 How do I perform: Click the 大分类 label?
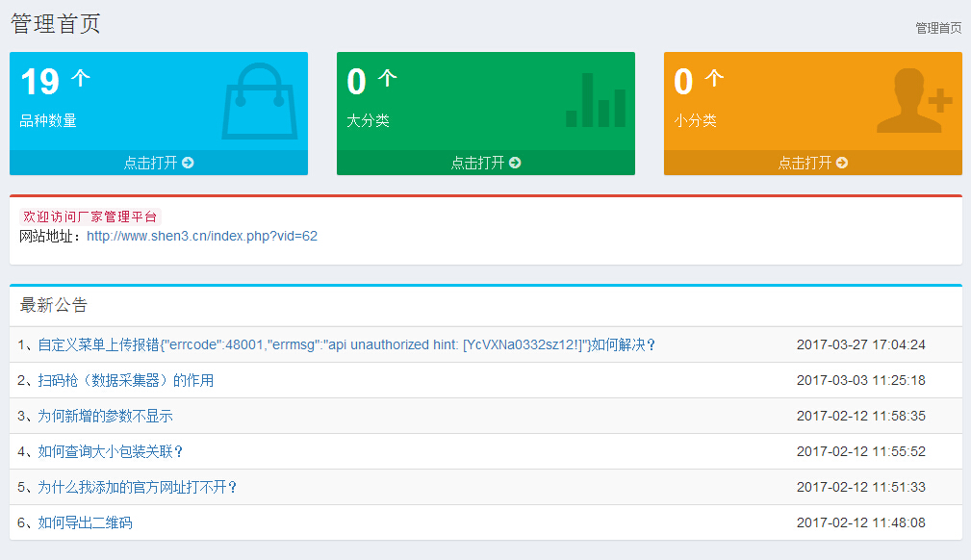pyautogui.click(x=368, y=121)
